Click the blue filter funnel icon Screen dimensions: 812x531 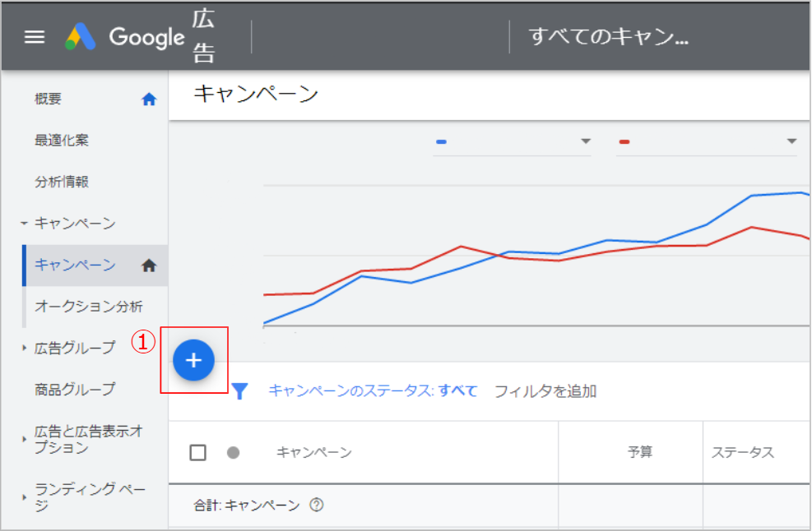coord(239,391)
